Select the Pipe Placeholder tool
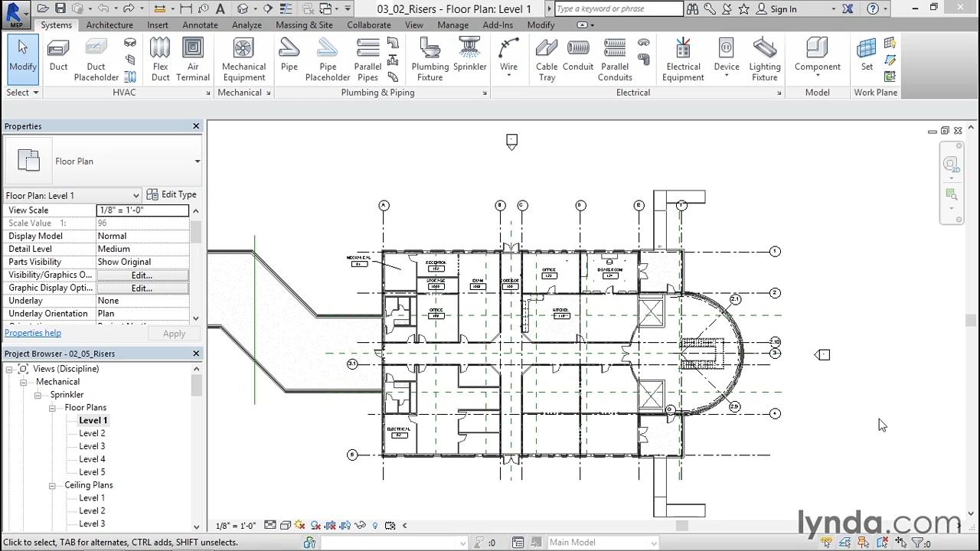Image resolution: width=980 pixels, height=551 pixels. tap(328, 58)
